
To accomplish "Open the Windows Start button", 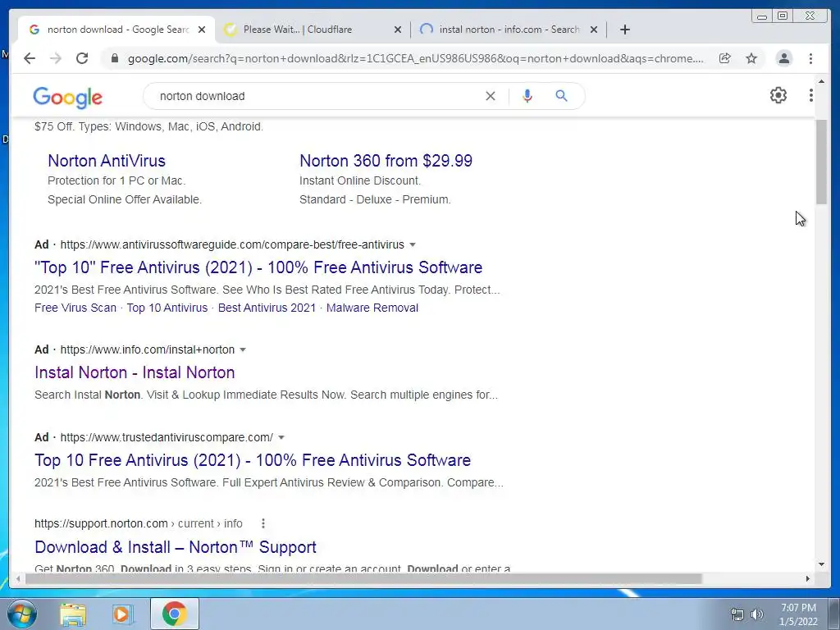I will point(21,614).
